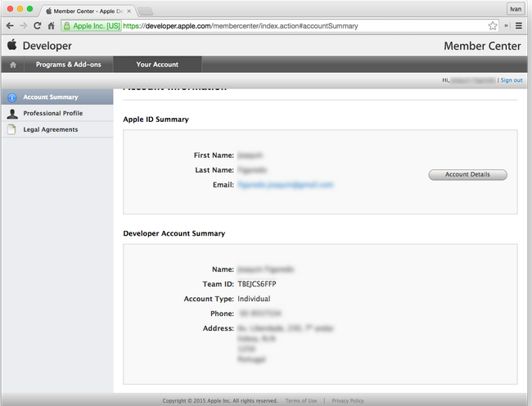Click the blurred email address link
The height and width of the screenshot is (406, 532).
click(286, 185)
